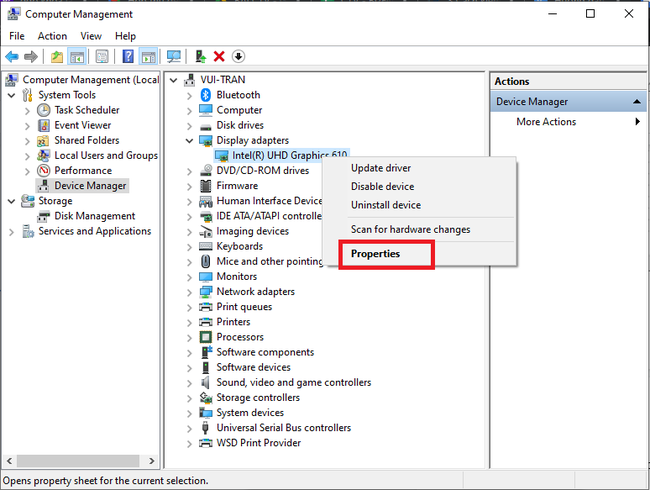Viewport: 650px width, 490px height.
Task: Expand Services and Applications node
Action: [x=12, y=232]
